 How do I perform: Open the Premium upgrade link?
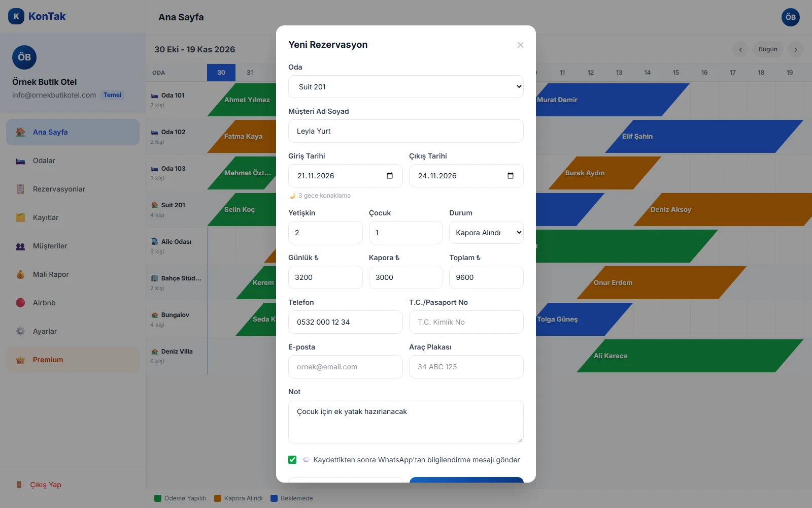[x=73, y=360]
